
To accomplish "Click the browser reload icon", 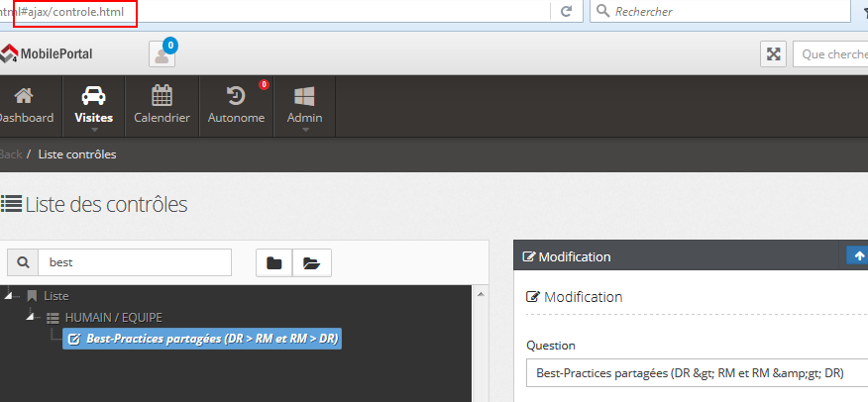I will pos(566,12).
